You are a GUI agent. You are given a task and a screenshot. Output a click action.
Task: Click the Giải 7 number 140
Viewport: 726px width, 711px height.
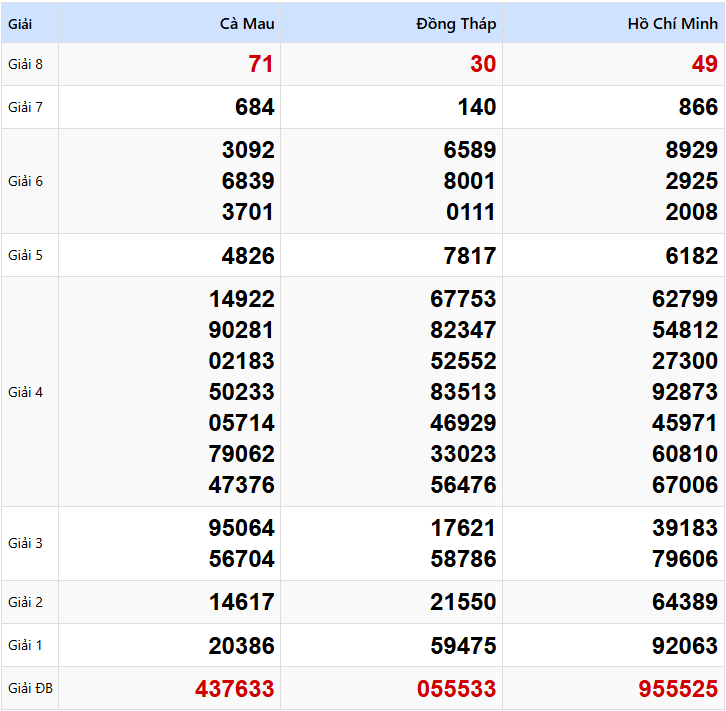point(477,107)
